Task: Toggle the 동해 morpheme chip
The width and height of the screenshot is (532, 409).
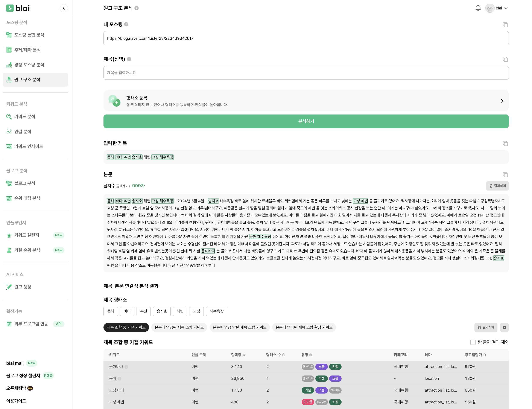Action: coord(110,311)
